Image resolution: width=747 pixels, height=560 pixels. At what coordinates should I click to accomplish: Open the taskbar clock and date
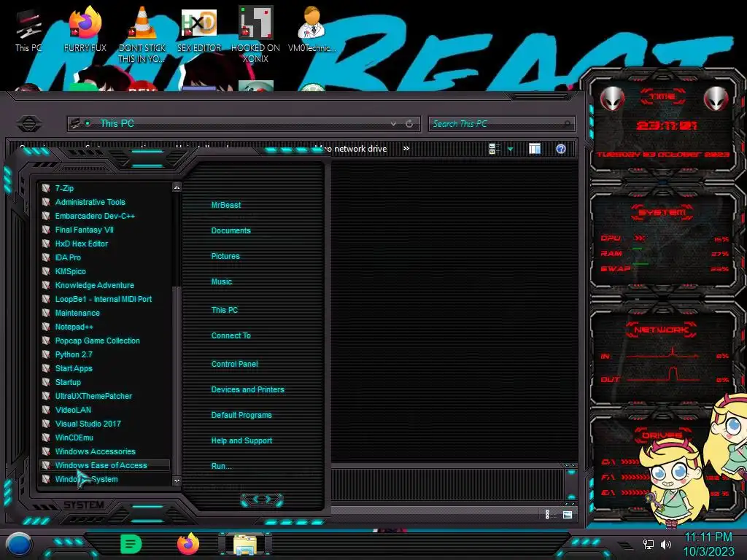708,544
